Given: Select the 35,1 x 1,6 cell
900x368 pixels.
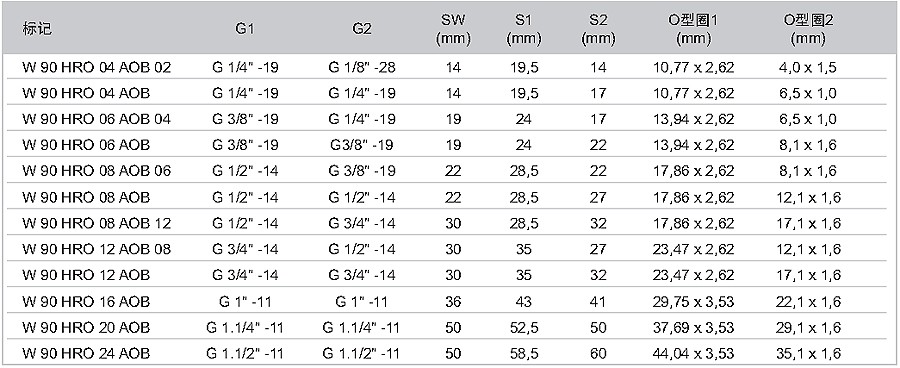Looking at the screenshot, I should click(x=808, y=353).
